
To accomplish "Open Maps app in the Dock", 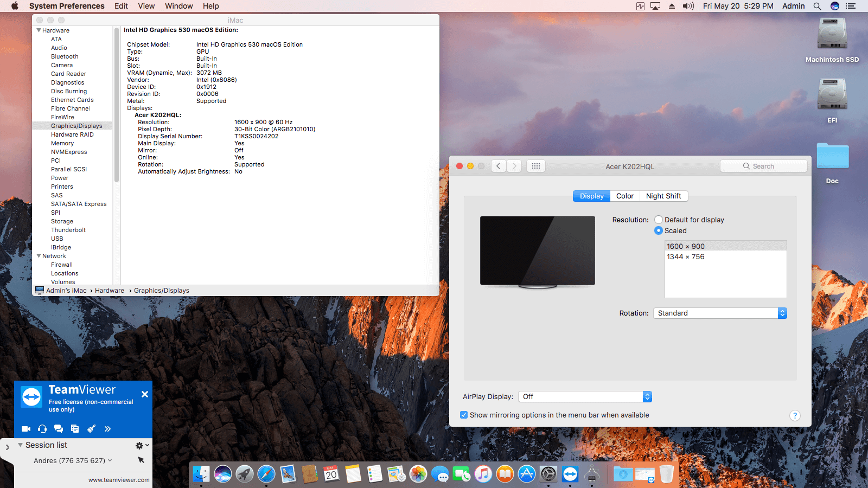I will 397,474.
